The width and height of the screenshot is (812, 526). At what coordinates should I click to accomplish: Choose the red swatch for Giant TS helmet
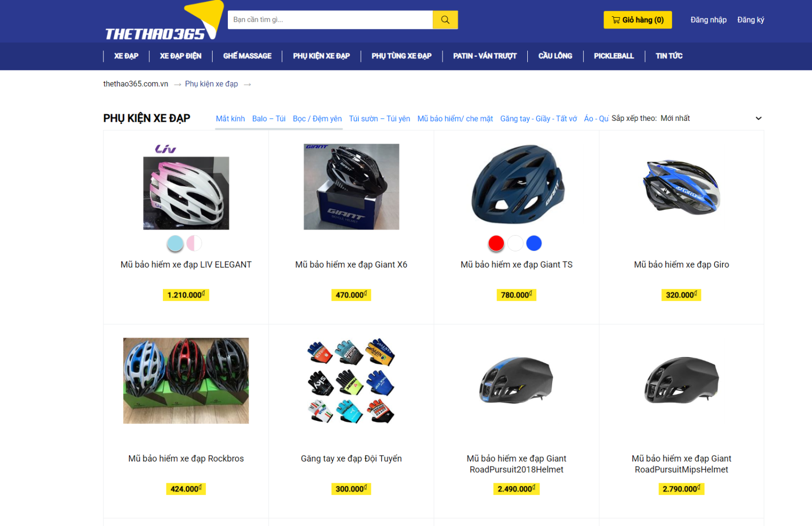click(496, 244)
